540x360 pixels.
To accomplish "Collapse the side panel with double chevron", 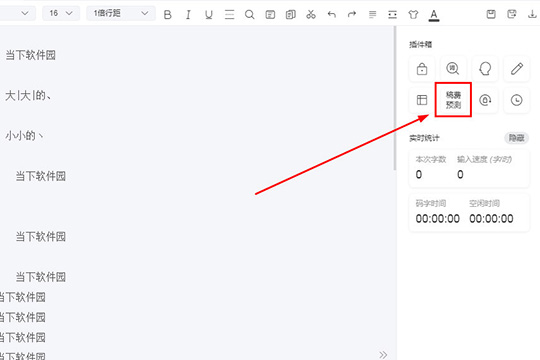I will 383,354.
